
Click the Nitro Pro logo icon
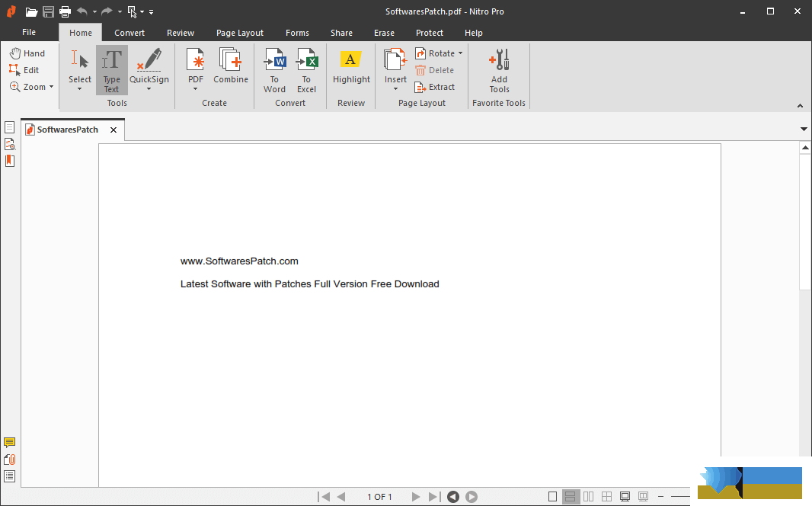click(x=11, y=11)
